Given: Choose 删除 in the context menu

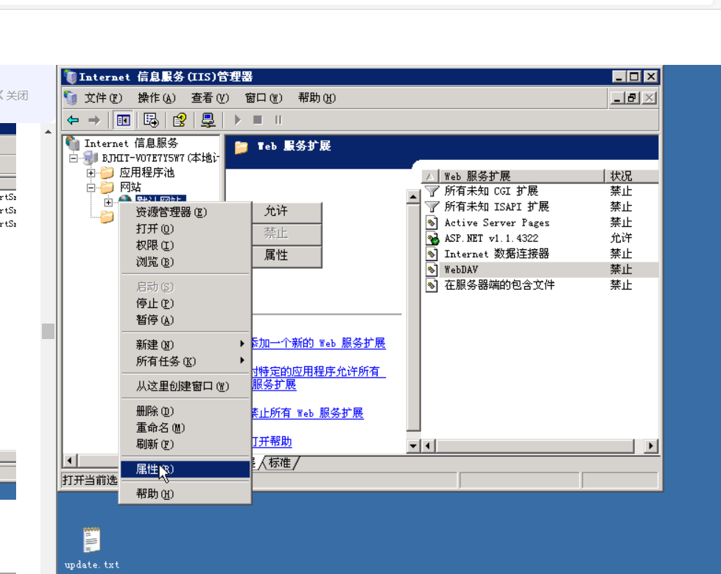Looking at the screenshot, I should pos(185,411).
